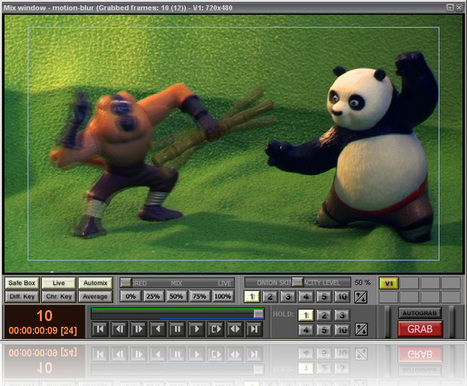This screenshot has width=467, height=386.
Task: Click the custom hold frames icon
Action: point(361,329)
